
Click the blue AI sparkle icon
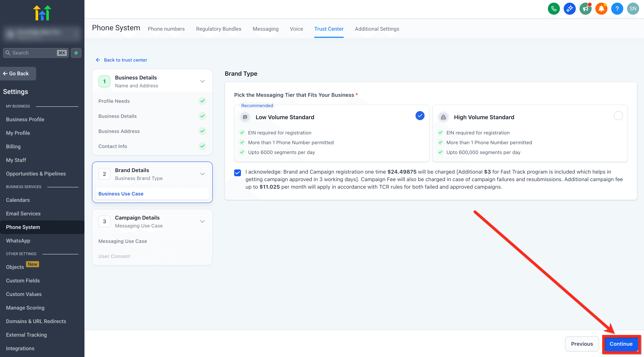click(570, 9)
